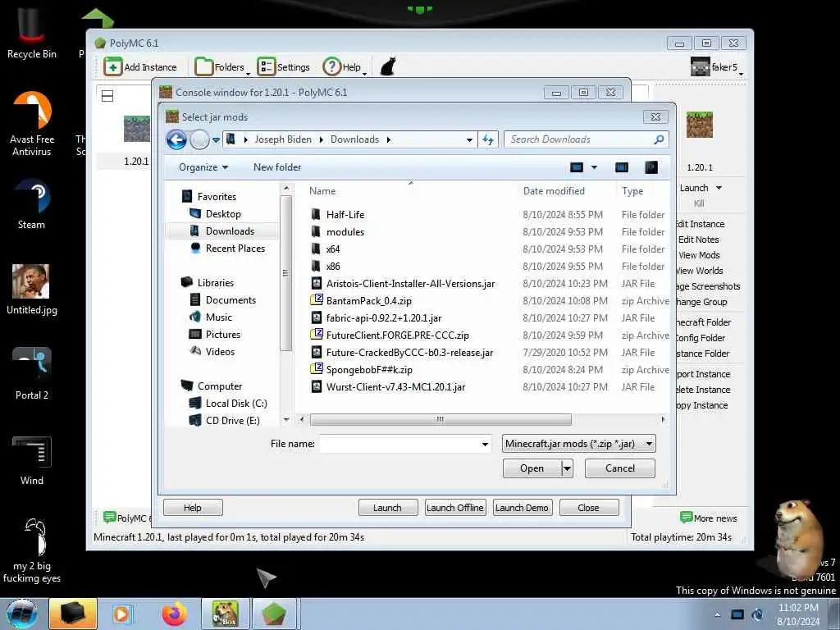
Task: Click Cancel in the file dialog
Action: 620,468
